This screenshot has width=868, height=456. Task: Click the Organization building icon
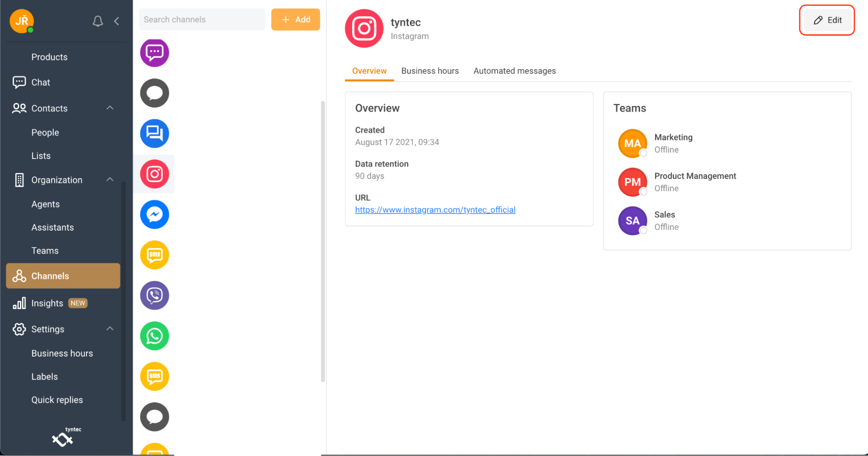19,180
